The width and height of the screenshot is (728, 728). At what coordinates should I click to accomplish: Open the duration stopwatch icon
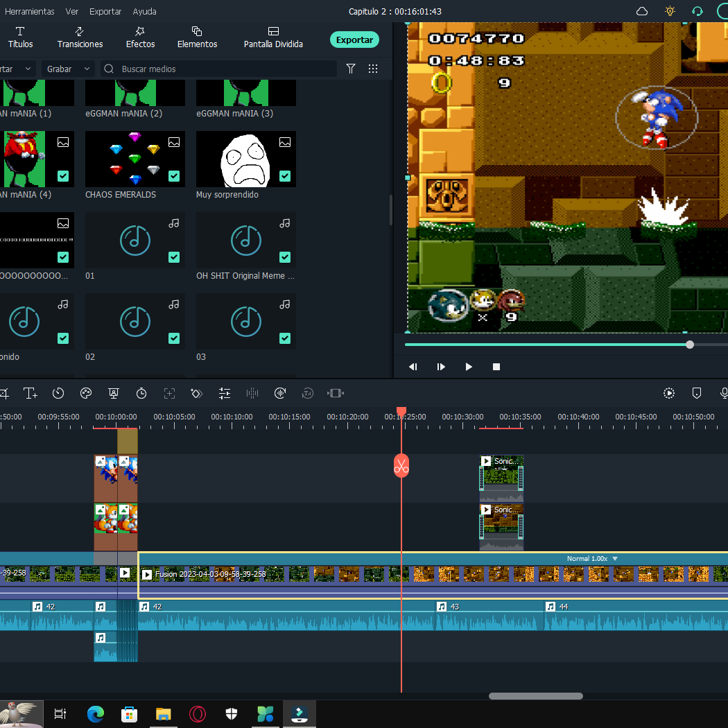(141, 393)
